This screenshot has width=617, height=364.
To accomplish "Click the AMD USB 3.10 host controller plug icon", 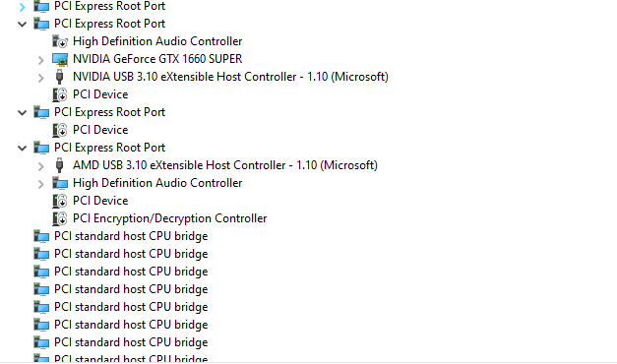I will coord(59,165).
